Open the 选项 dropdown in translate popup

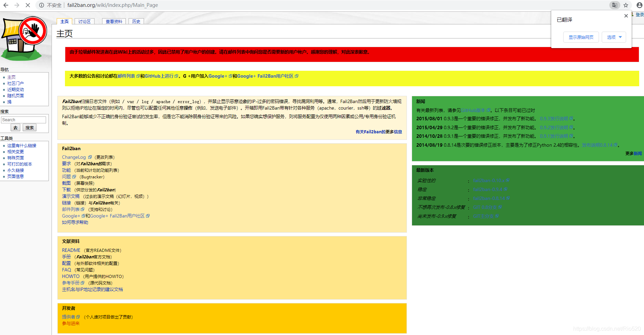(x=614, y=37)
